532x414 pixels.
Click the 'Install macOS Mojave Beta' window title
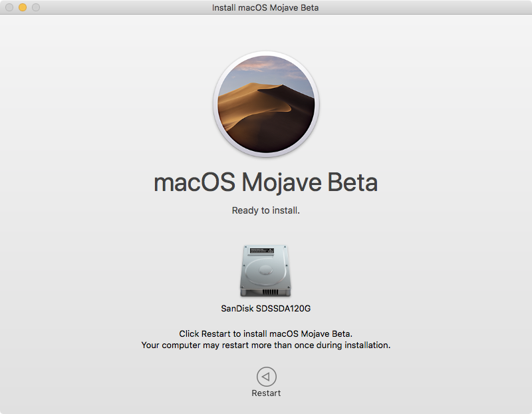(265, 7)
